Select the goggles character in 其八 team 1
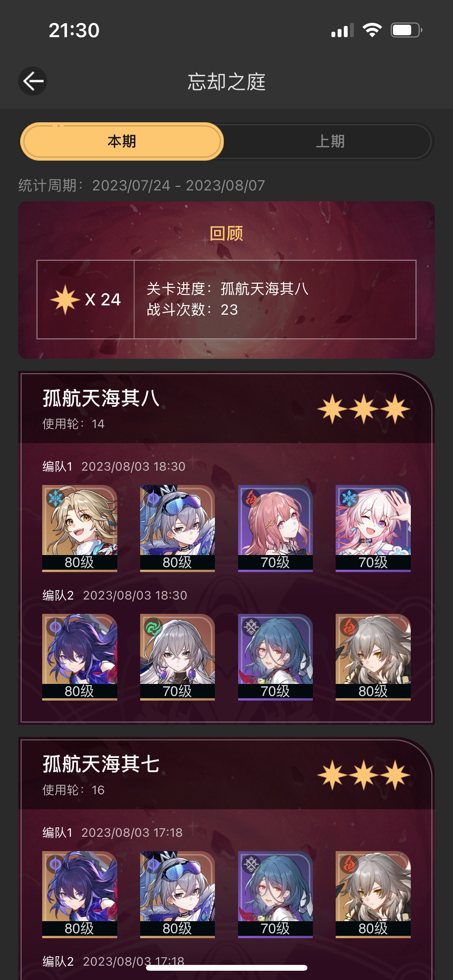Viewport: 453px width, 980px height. click(177, 528)
